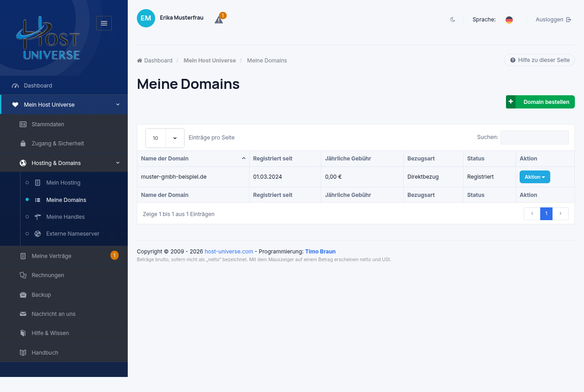Collapse the Hosting & Domains chevron

118,163
